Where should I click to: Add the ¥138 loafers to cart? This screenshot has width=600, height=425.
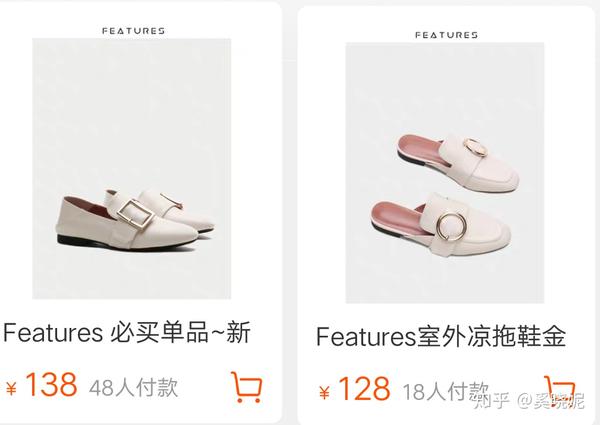(247, 387)
